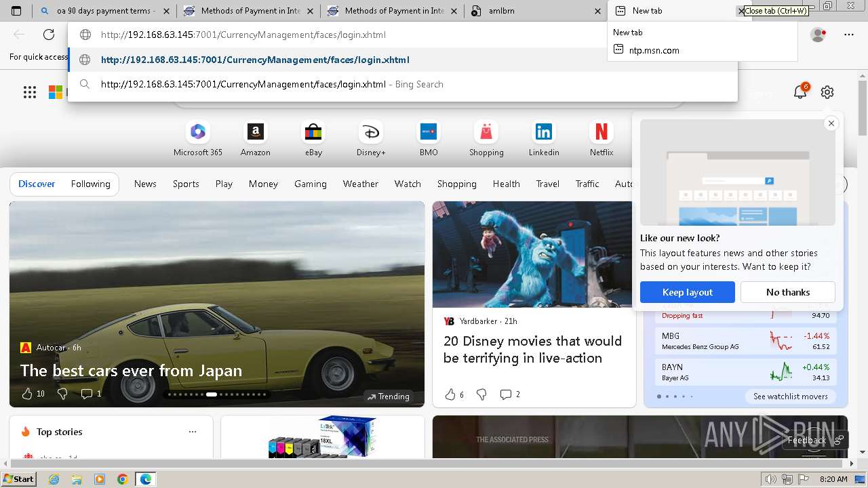Open notifications bell with badge

(800, 91)
